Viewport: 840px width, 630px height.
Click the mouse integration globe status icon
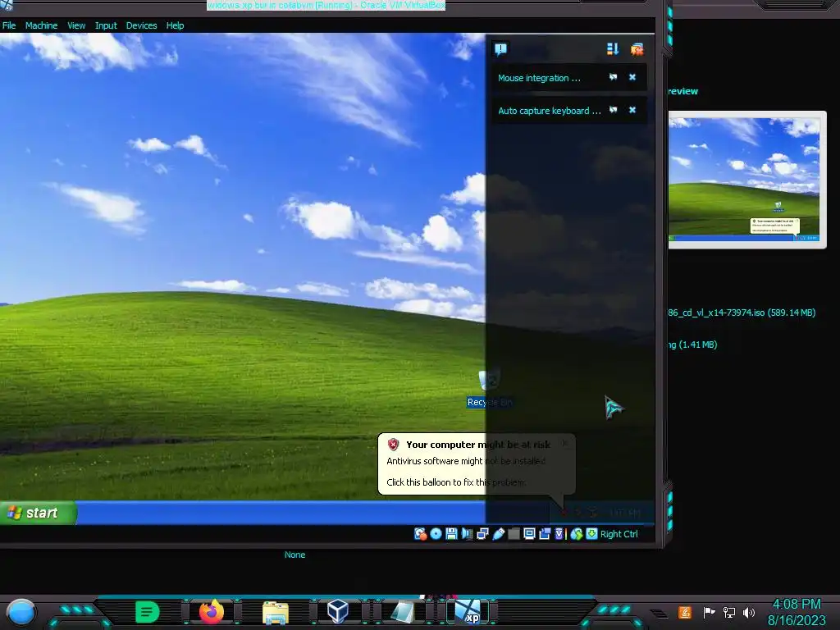pyautogui.click(x=577, y=533)
